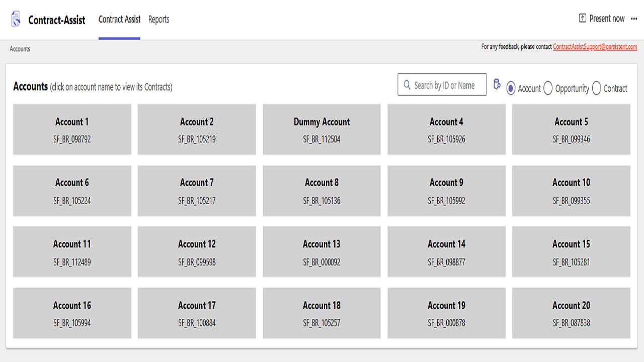The width and height of the screenshot is (644, 362).
Task: View contracts for Account 13
Action: click(x=321, y=252)
